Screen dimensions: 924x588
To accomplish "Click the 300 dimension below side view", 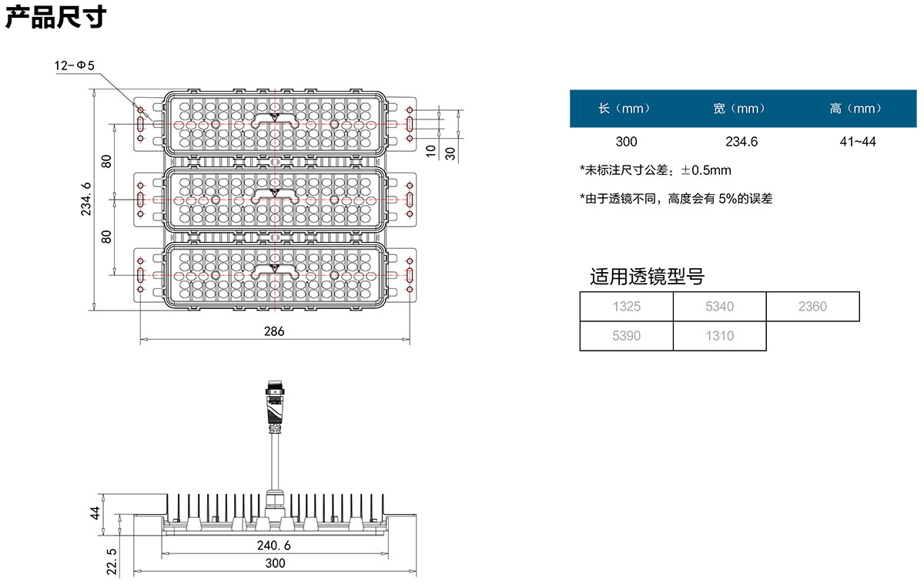I will click(x=275, y=563).
